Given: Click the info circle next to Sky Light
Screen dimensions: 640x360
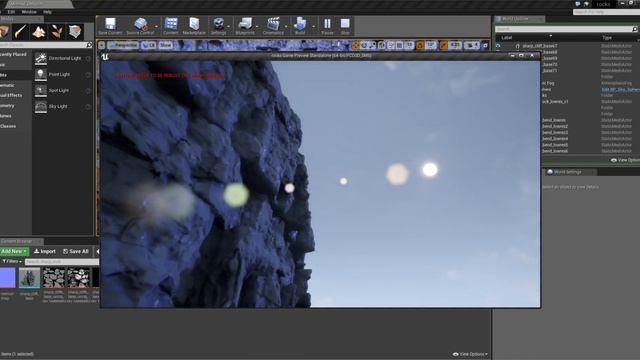Looking at the screenshot, I should [88, 106].
